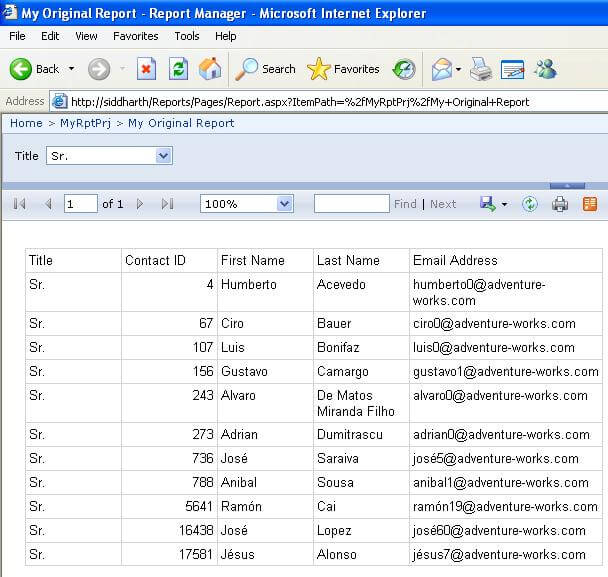The height and width of the screenshot is (577, 608).
Task: Open the History clock icon
Action: click(404, 69)
